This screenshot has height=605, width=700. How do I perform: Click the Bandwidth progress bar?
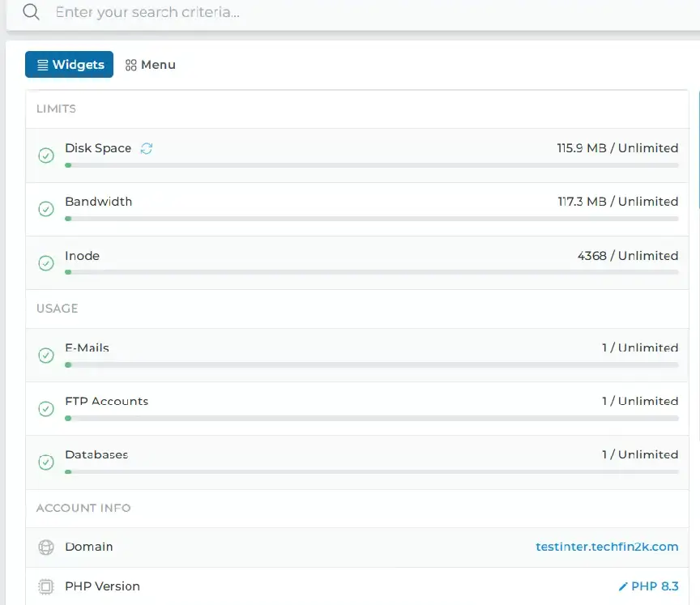pyautogui.click(x=371, y=219)
